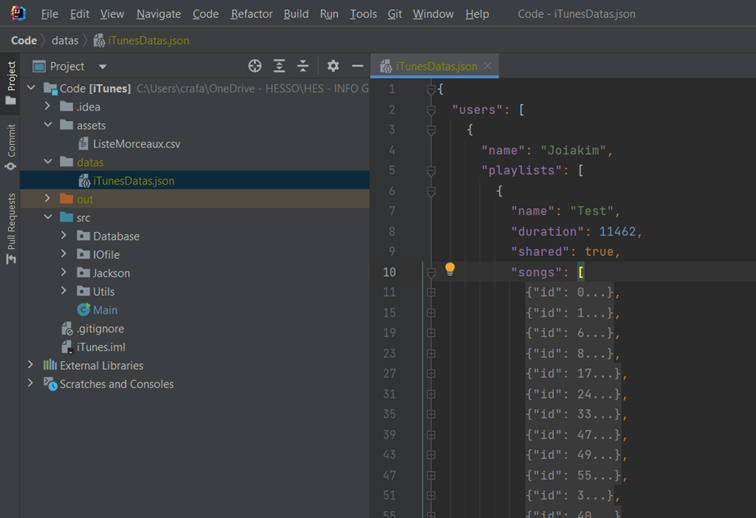Screen dimensions: 756x518
Task: Open the Code menu
Action: click(205, 14)
